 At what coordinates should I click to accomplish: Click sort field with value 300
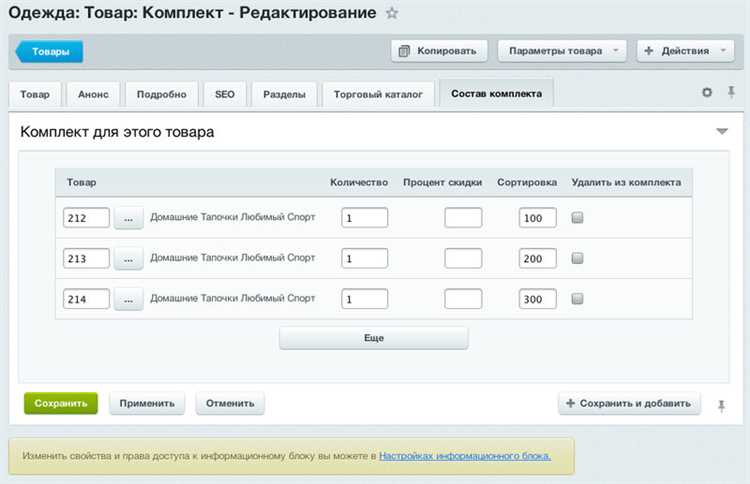pos(538,299)
